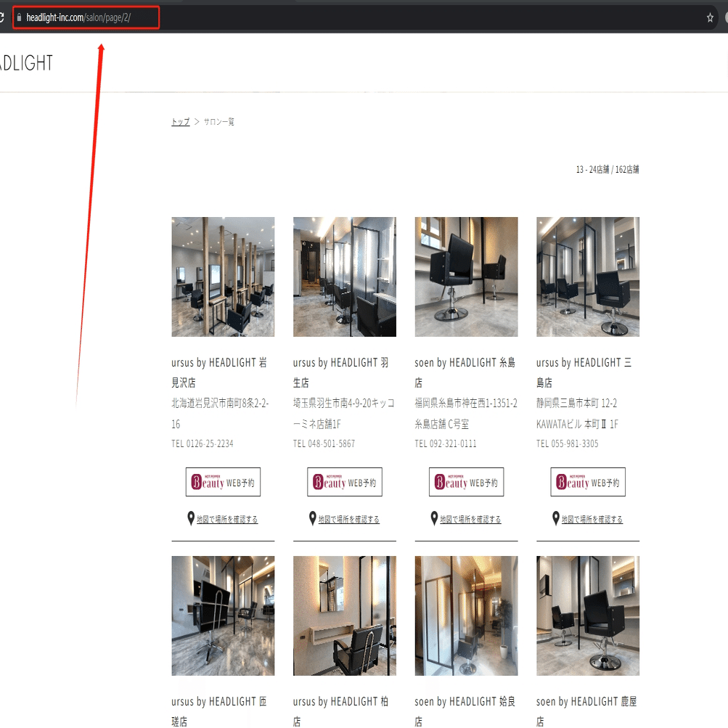Click the map pin icon under 三島店
This screenshot has height=728, width=728.
point(556,518)
